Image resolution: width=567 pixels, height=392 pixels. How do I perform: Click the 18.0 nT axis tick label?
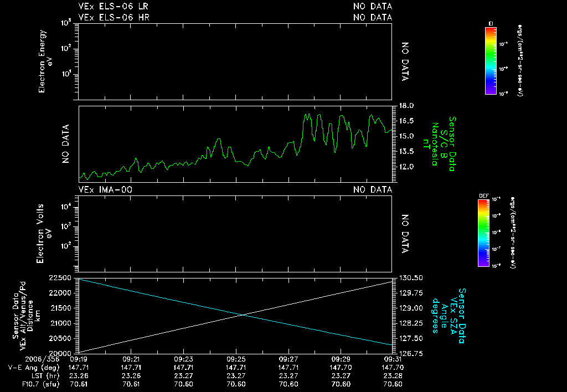[x=406, y=106]
